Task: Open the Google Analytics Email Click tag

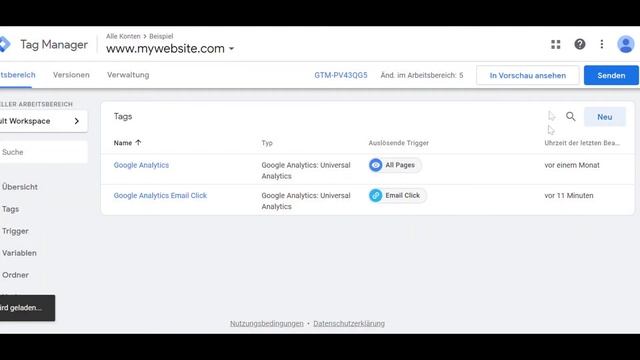Action: [160, 196]
